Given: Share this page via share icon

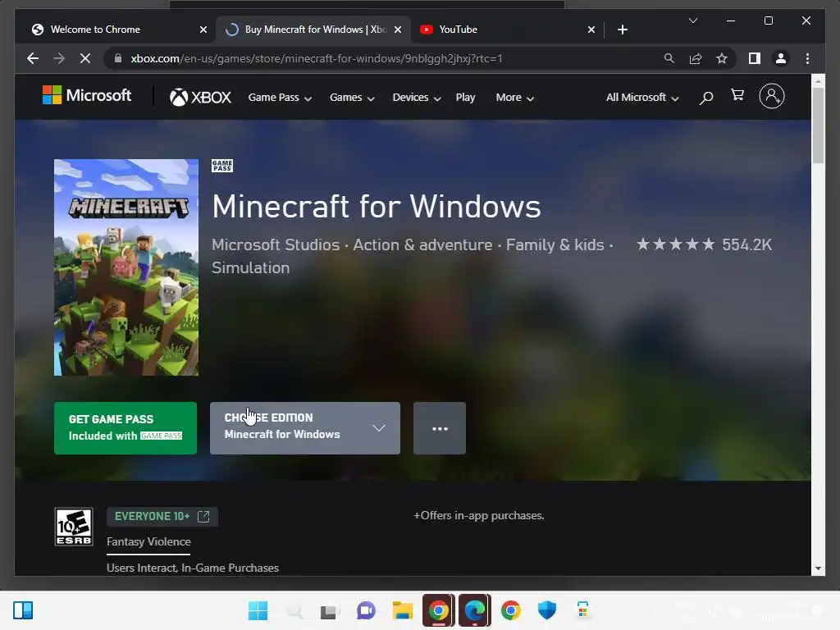Looking at the screenshot, I should (x=696, y=58).
